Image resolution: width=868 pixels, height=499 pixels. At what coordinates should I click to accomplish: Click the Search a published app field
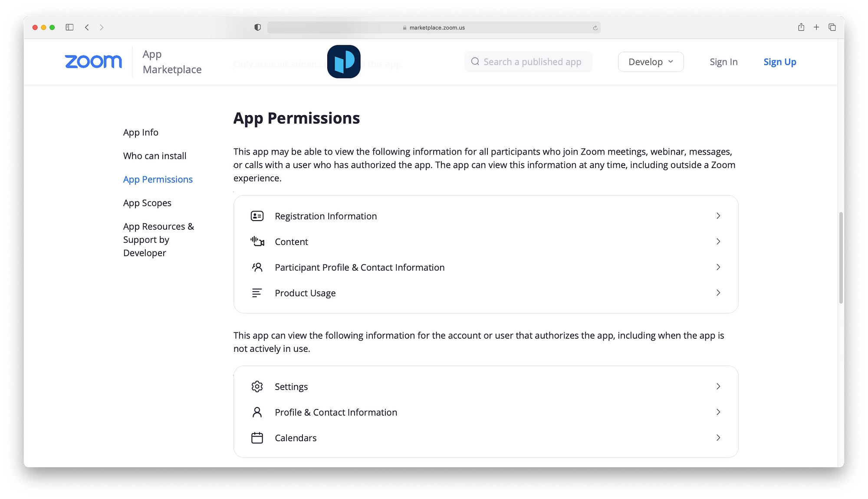click(x=528, y=62)
